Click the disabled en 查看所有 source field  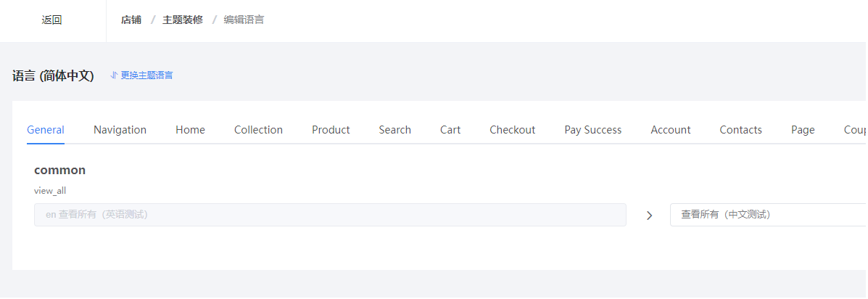click(330, 215)
